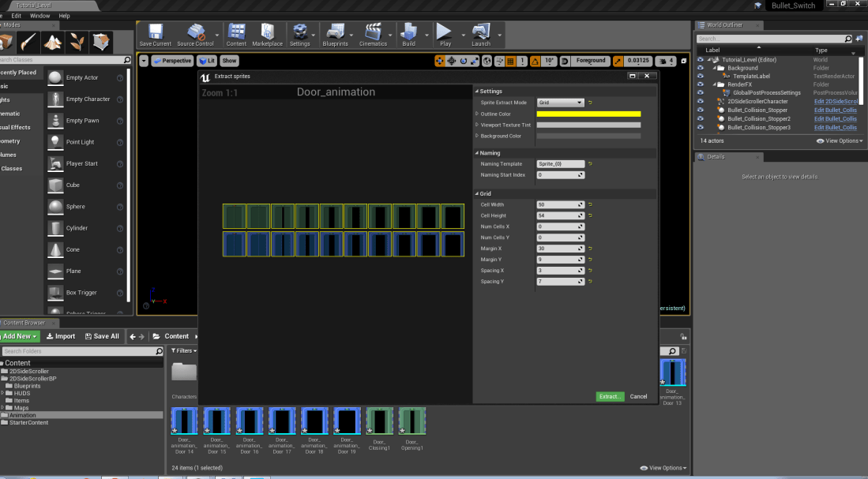868x479 pixels.
Task: Click the Extract... button
Action: click(x=610, y=396)
